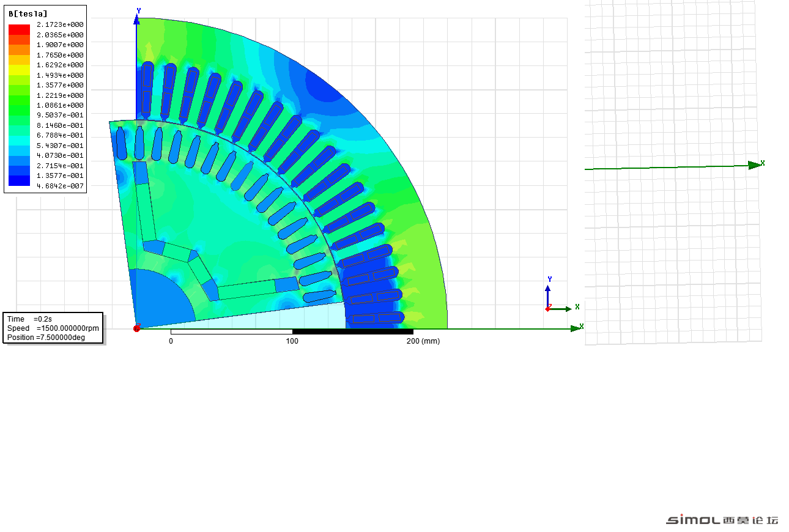The width and height of the screenshot is (789, 532).
Task: Click the red origin marker of the model
Action: (x=137, y=328)
